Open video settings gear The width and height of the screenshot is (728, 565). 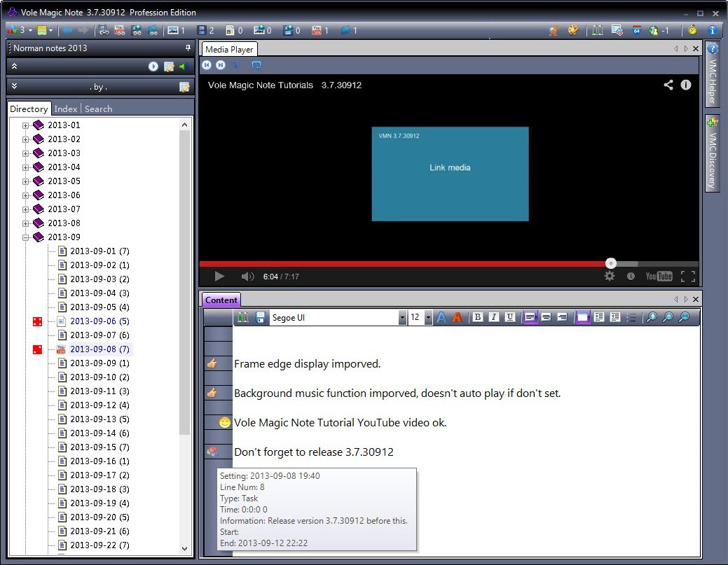point(610,276)
